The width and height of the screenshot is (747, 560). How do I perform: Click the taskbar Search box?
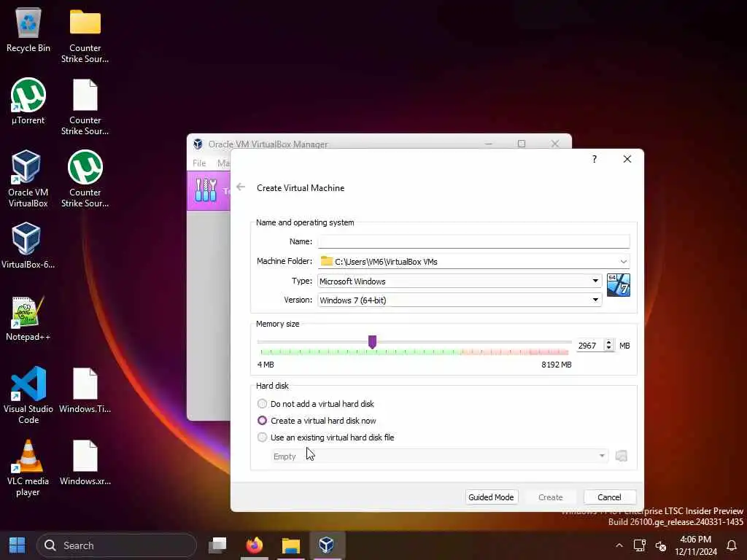tap(117, 545)
